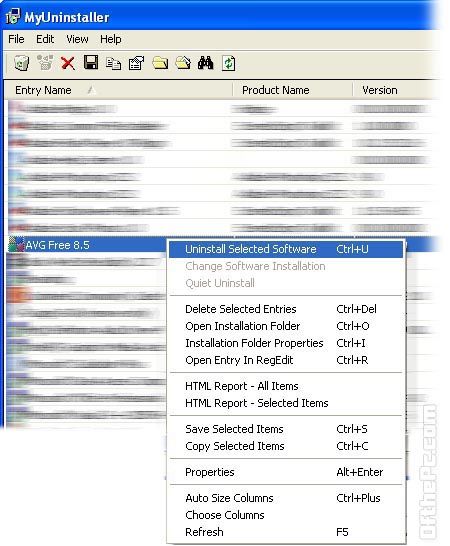Click the floppy disk save icon
Viewport: 450px width, 546px height.
91,63
